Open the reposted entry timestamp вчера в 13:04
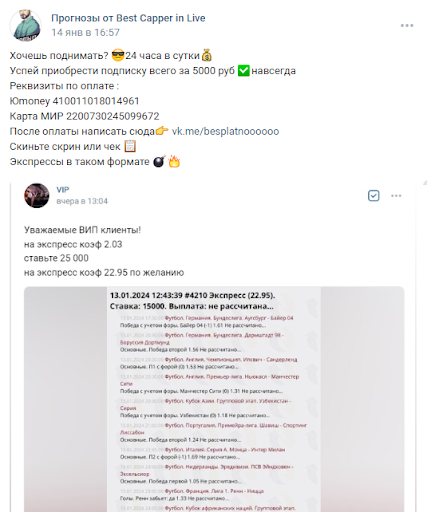The image size is (427, 512). click(x=82, y=201)
